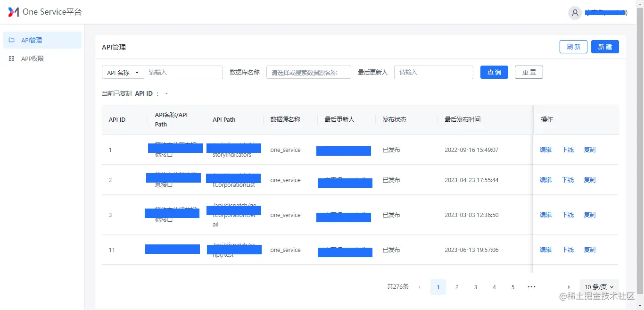Copy the API with ID 1
The width and height of the screenshot is (644, 310).
pos(590,150)
